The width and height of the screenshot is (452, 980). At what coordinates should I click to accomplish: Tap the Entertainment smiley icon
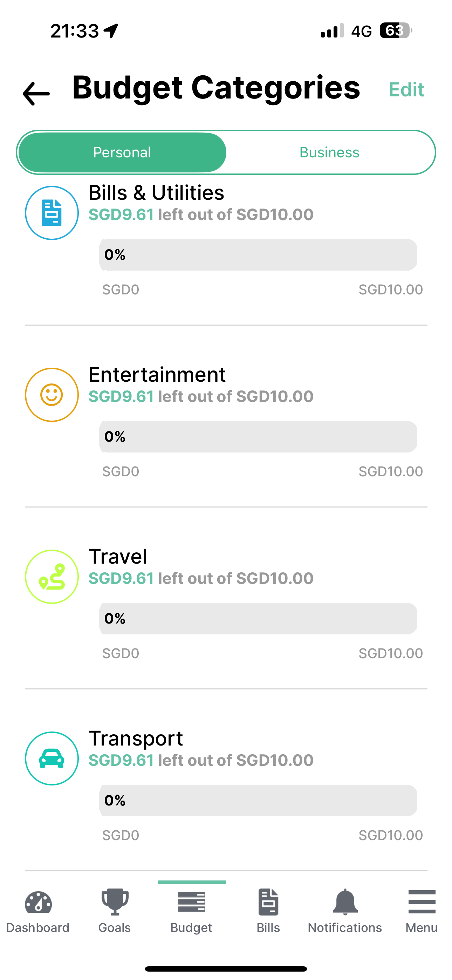click(52, 395)
